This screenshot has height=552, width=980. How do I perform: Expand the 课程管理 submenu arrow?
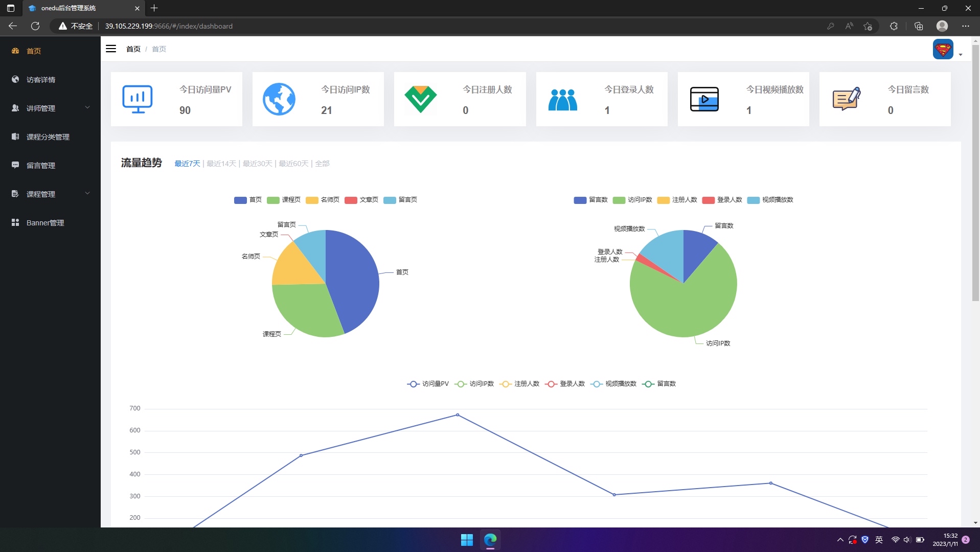click(x=87, y=194)
